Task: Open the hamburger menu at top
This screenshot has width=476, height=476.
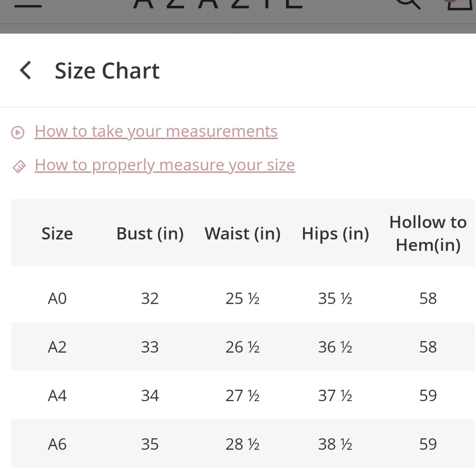Action: pyautogui.click(x=28, y=4)
